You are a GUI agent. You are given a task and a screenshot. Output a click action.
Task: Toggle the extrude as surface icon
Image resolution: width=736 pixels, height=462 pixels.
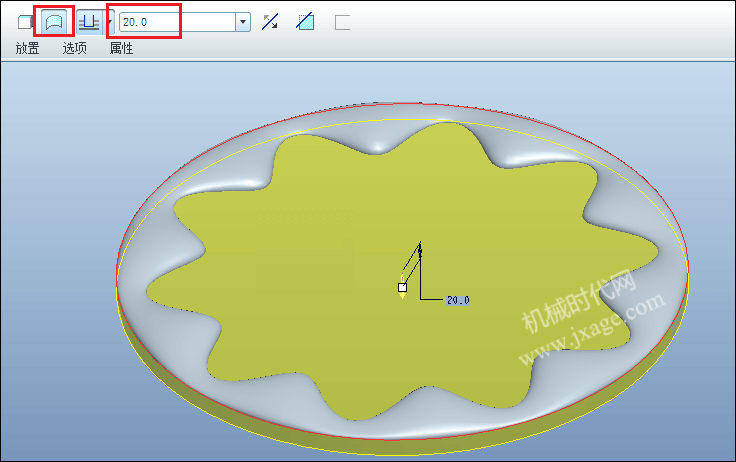click(54, 22)
